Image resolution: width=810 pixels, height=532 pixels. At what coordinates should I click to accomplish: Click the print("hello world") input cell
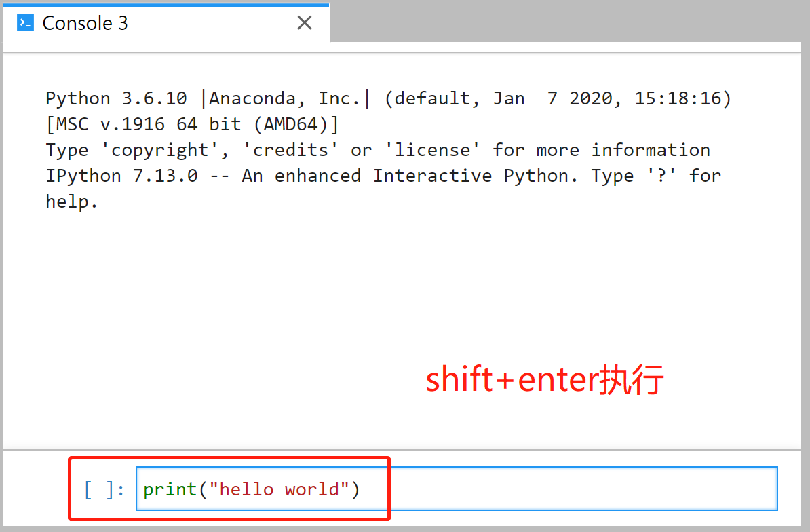[x=457, y=489]
